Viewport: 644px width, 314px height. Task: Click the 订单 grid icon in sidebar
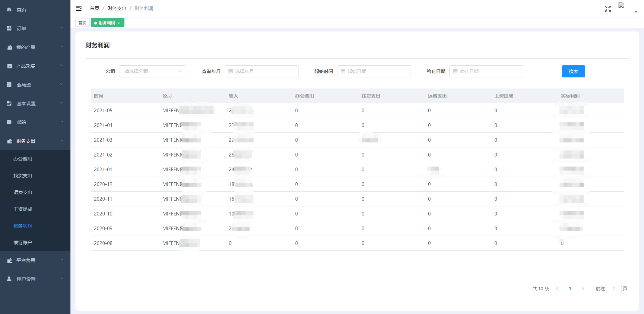(x=9, y=28)
